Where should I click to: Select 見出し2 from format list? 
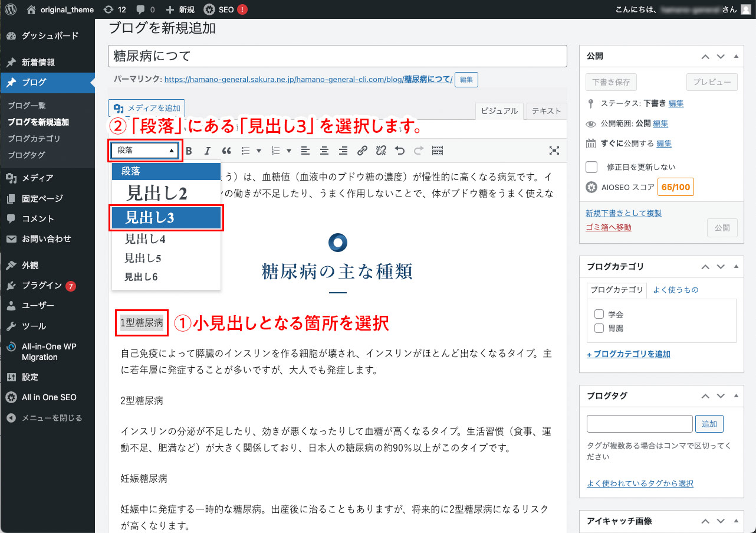tap(166, 192)
